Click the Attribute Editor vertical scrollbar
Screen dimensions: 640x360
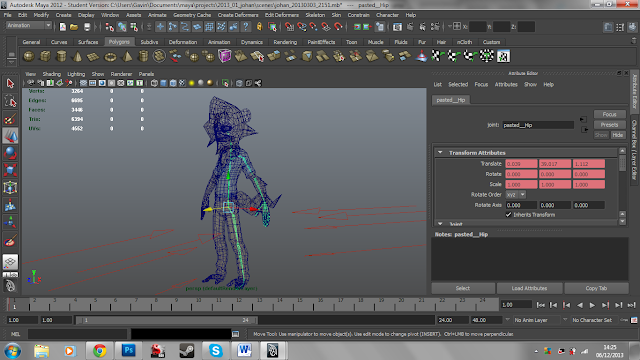pos(622,186)
